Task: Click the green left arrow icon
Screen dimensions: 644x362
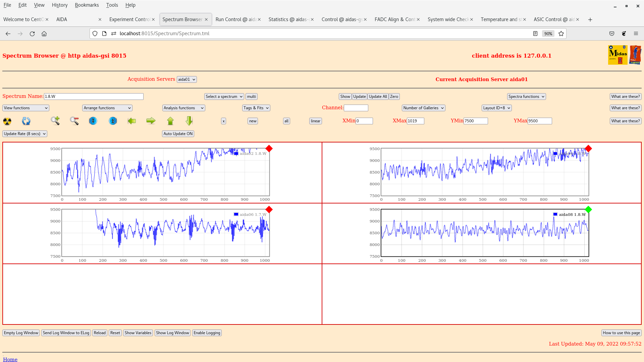Action: [x=132, y=121]
